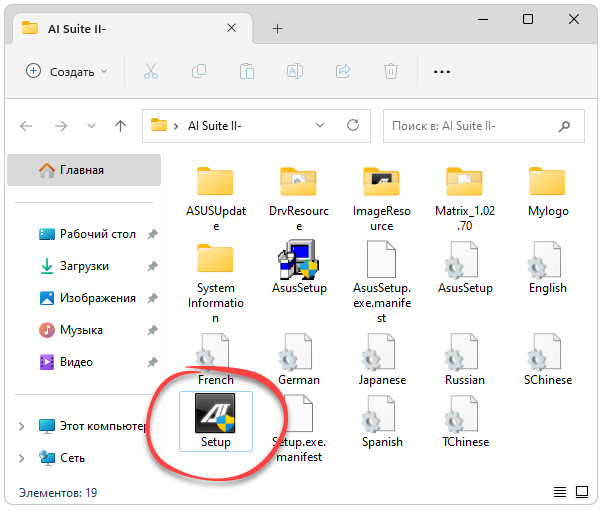The height and width of the screenshot is (511, 600).
Task: Click the Элементов: 19 status text
Action: (58, 493)
